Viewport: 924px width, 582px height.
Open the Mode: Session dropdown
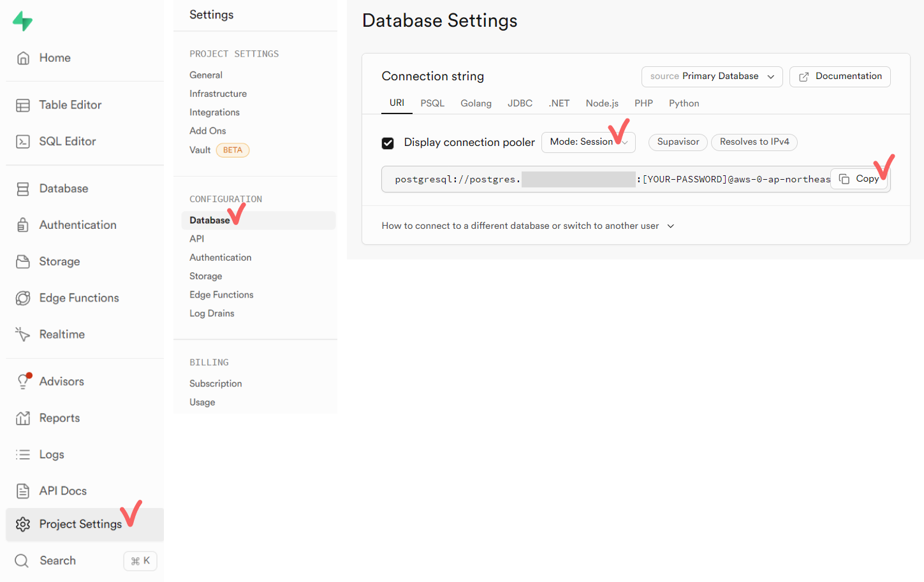click(588, 142)
